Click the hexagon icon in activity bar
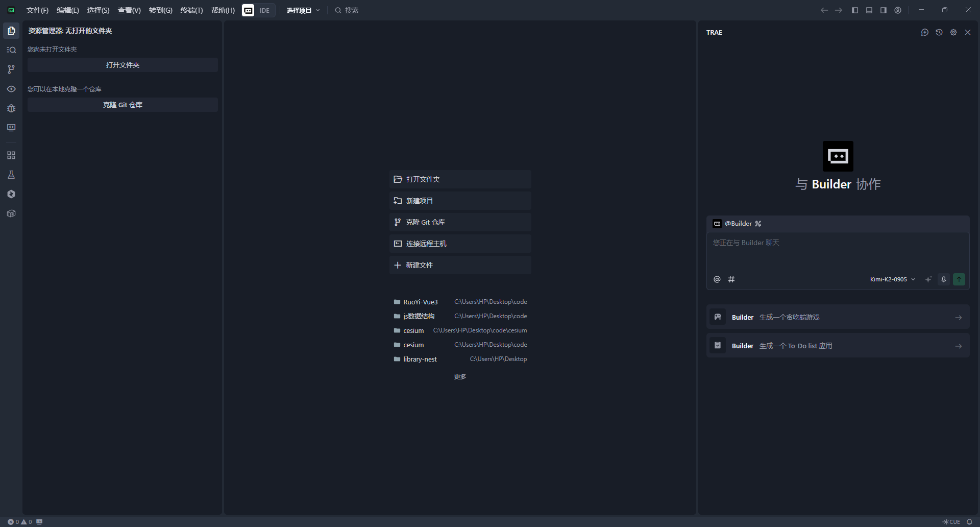 point(11,194)
